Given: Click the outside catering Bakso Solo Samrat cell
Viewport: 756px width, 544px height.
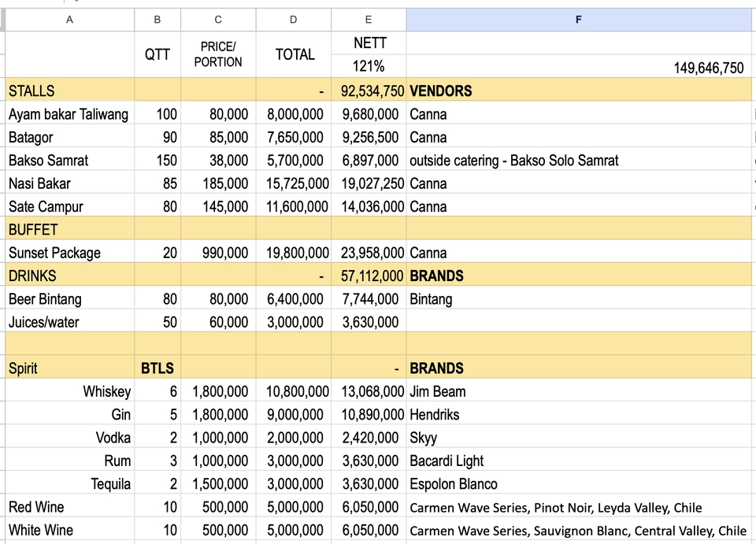Looking at the screenshot, I should click(x=579, y=159).
